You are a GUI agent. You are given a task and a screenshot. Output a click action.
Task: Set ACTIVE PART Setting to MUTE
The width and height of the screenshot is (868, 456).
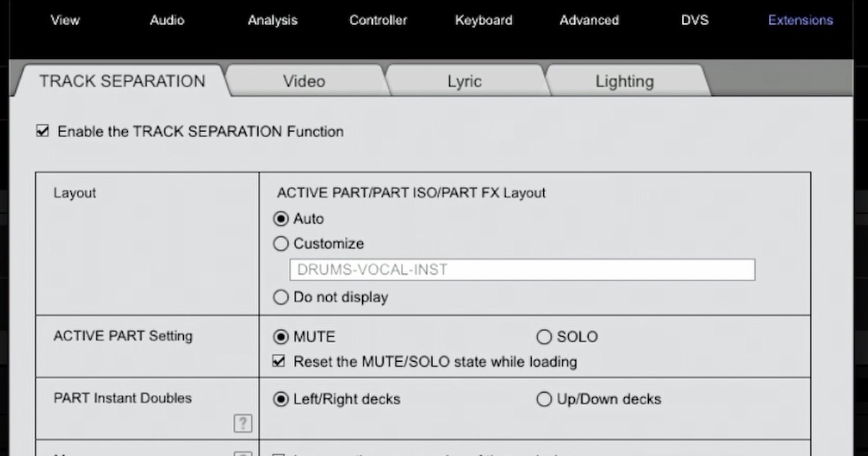280,337
